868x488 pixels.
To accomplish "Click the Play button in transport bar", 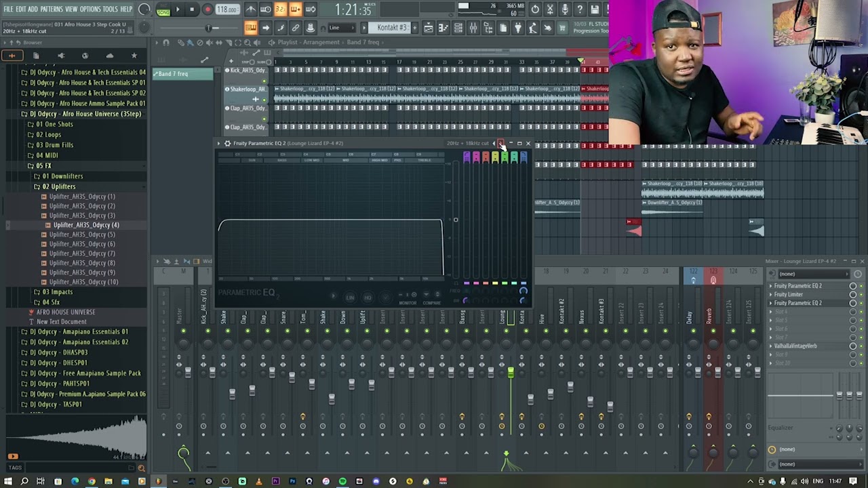I will tap(178, 9).
